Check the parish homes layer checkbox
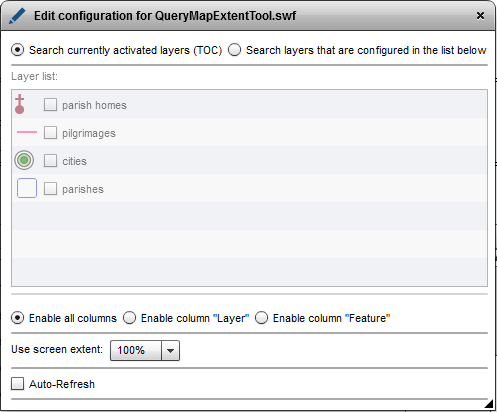The image size is (497, 412). point(50,105)
